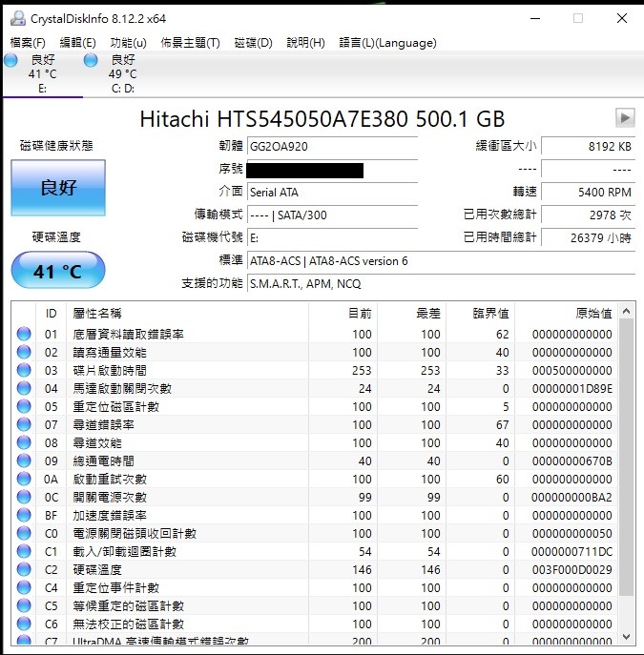The width and height of the screenshot is (644, 655).
Task: Click the 轉速 value 5400 RPM
Action: point(589,193)
